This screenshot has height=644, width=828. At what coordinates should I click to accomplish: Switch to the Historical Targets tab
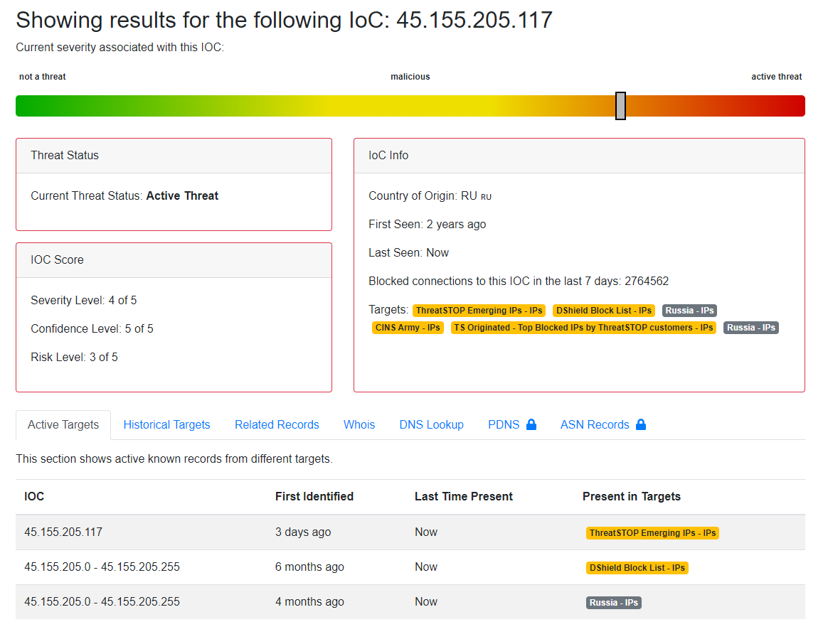click(x=166, y=424)
